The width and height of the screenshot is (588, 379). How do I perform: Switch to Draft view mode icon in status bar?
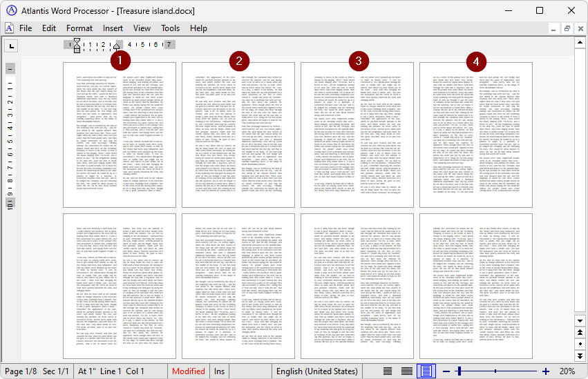pyautogui.click(x=388, y=371)
